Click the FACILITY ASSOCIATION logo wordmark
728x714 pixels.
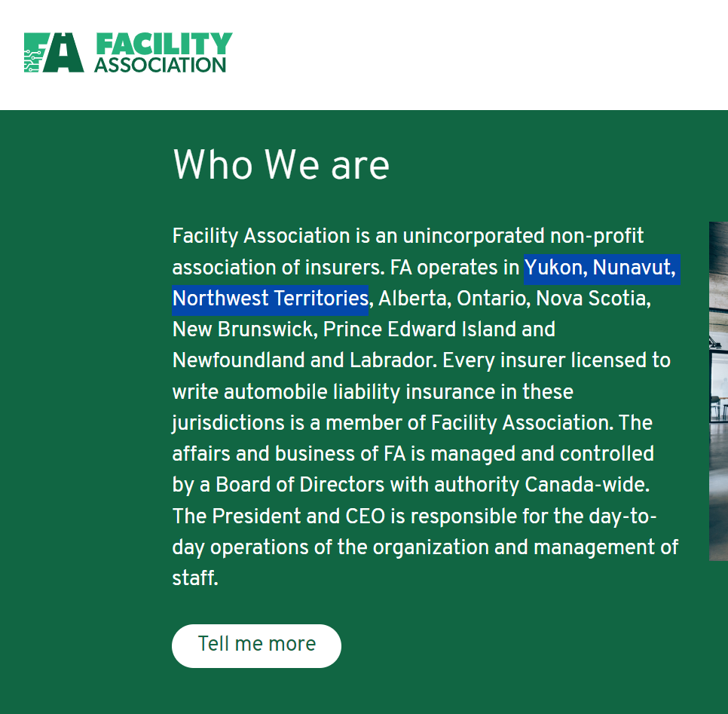coord(163,53)
